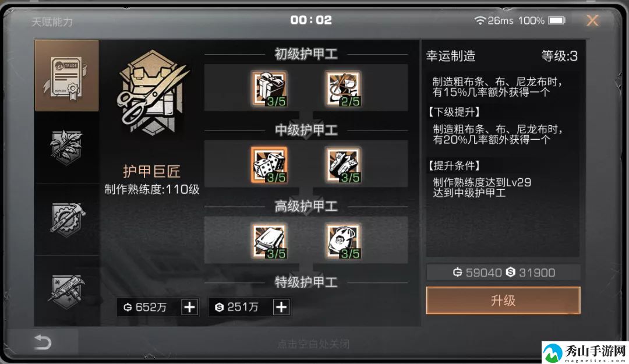Select the dice lucky-crafting skill icon
Screen dimensions: 629x364
tap(269, 165)
